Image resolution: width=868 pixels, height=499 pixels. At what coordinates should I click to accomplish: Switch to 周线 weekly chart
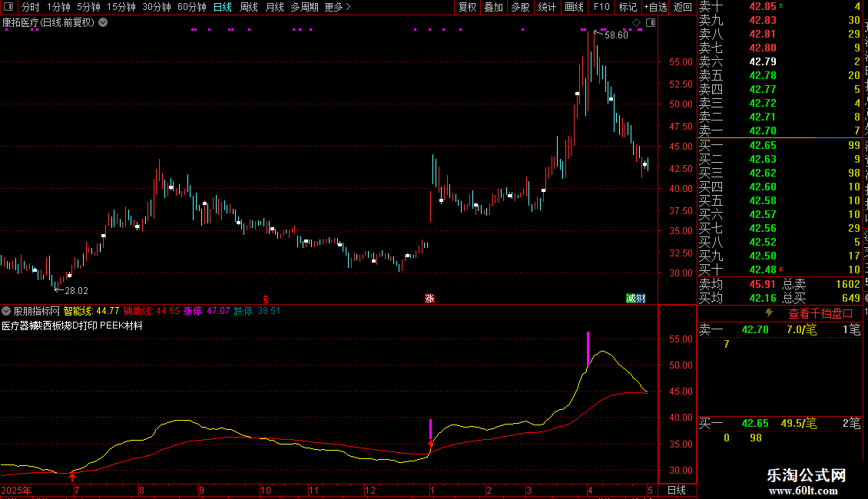249,7
